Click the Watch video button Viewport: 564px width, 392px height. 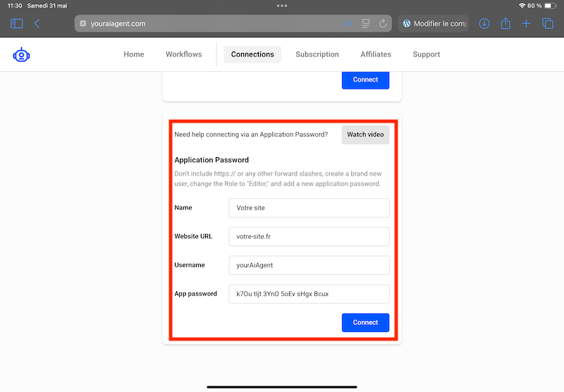click(365, 135)
